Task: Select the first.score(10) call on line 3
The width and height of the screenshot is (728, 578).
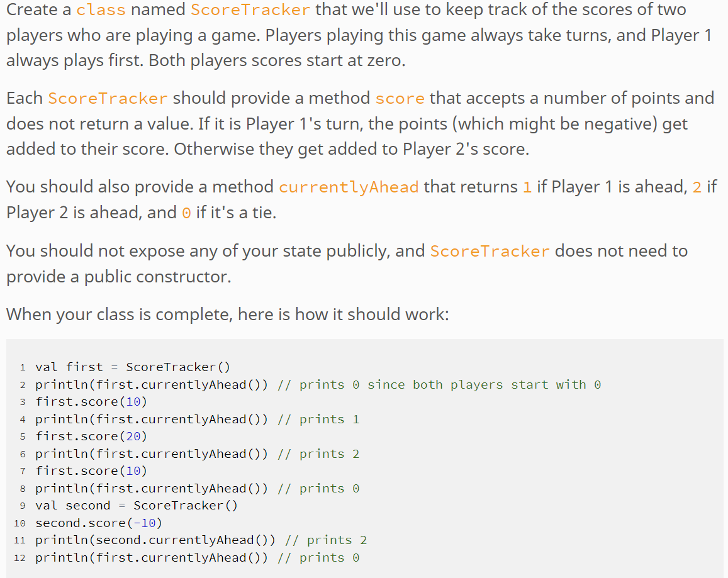Action: click(92, 401)
